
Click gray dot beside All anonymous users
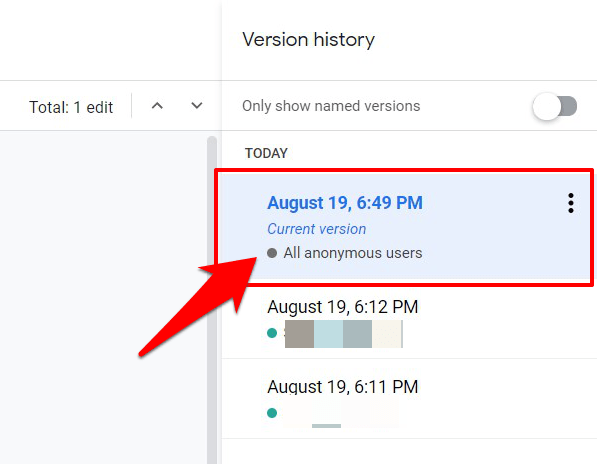272,253
